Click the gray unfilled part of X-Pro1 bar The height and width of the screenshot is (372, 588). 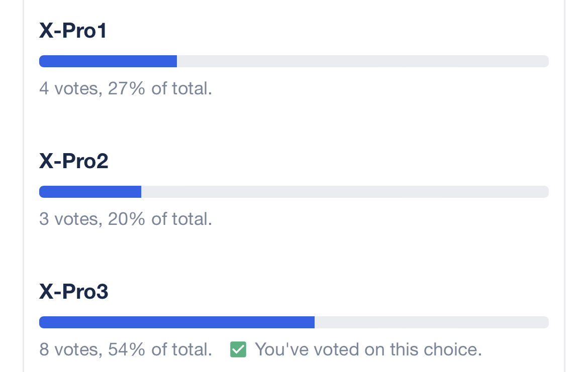[x=362, y=61]
